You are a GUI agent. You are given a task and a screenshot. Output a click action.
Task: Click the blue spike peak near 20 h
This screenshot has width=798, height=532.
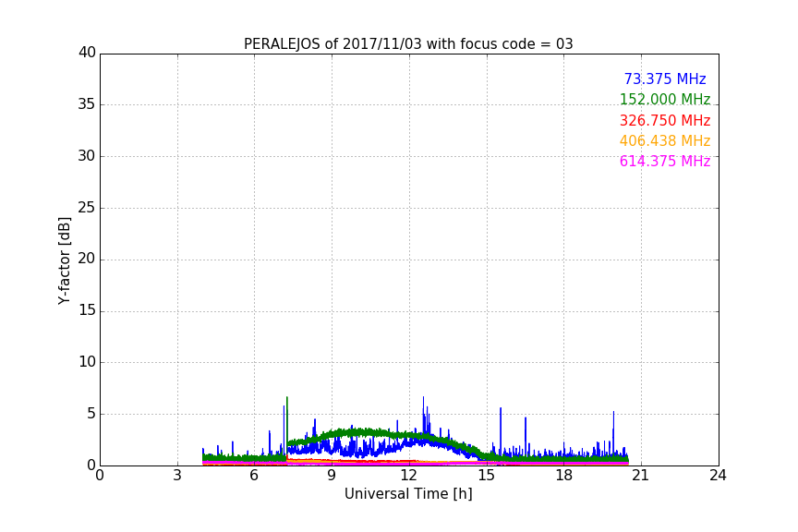[x=614, y=413]
